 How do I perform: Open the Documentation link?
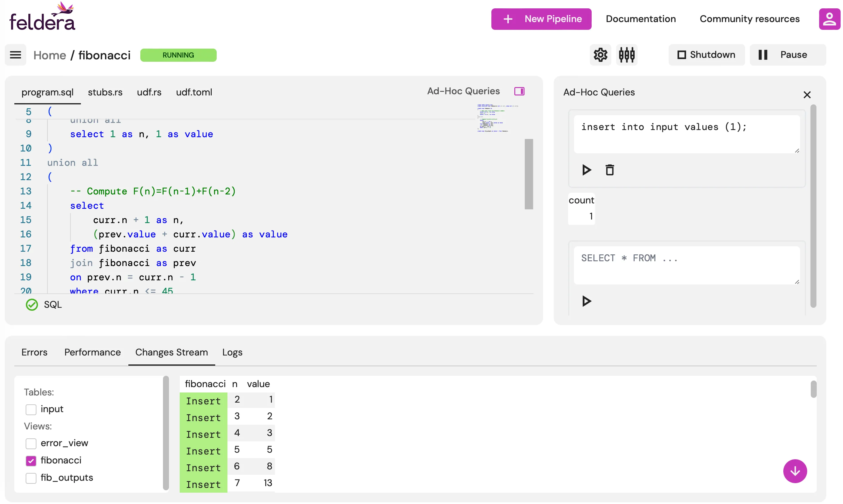tap(641, 19)
